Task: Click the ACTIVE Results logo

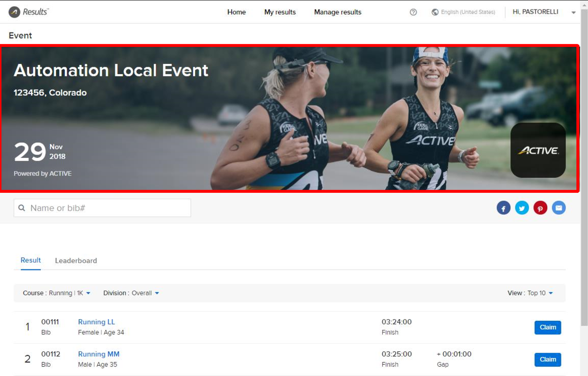Action: [29, 12]
